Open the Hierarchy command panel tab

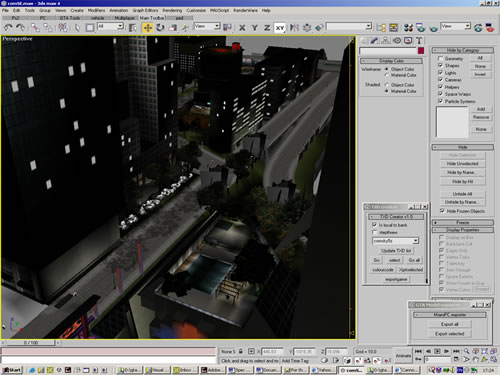click(x=385, y=40)
